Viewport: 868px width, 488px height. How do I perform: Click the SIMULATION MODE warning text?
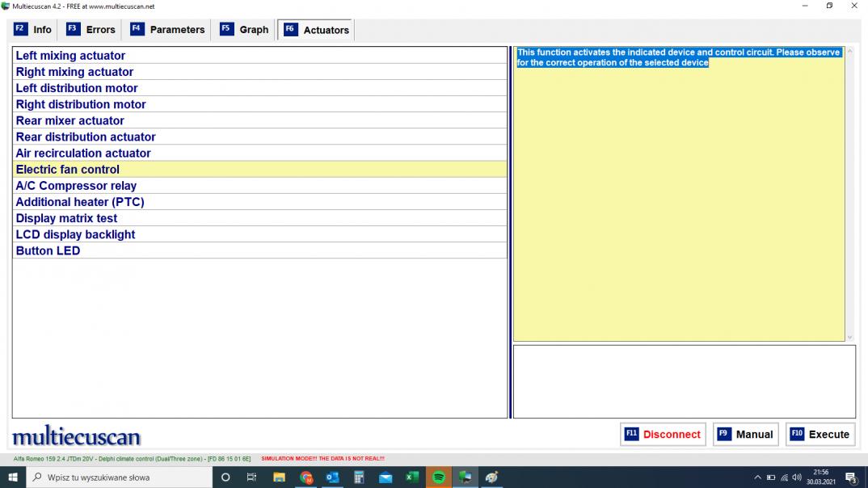tap(322, 459)
